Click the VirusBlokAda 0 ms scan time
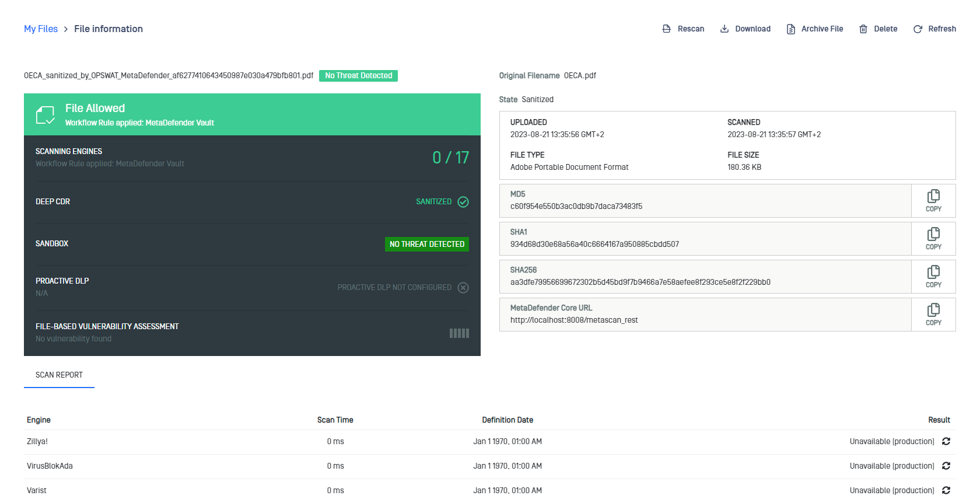980x499 pixels. coord(335,466)
